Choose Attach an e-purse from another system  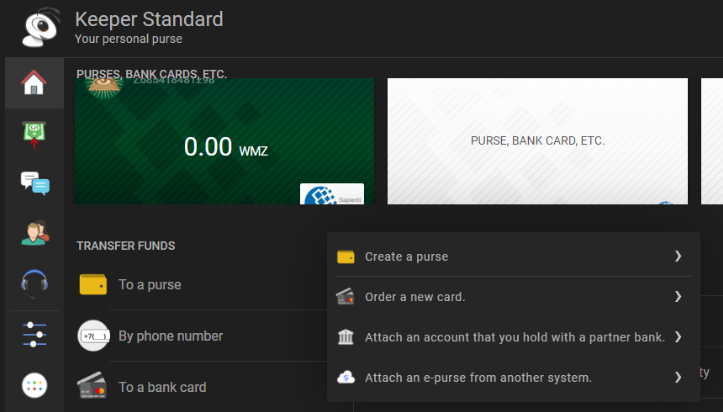(x=478, y=378)
